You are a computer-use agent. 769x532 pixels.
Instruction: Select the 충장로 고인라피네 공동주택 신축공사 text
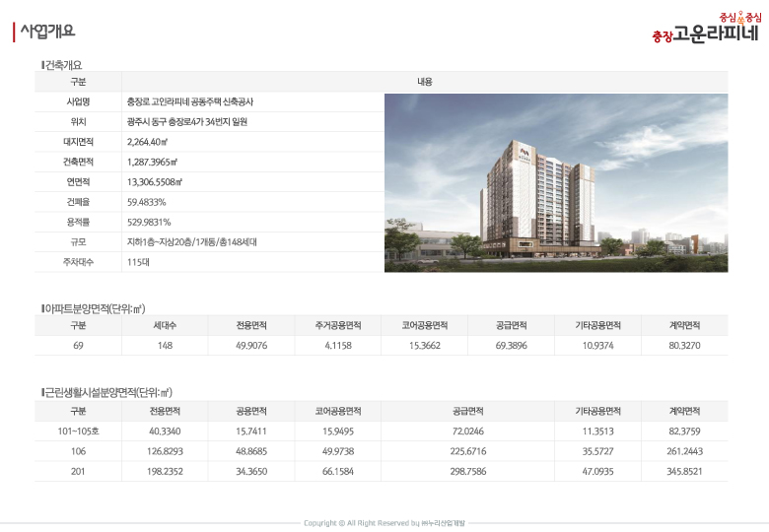coord(190,101)
